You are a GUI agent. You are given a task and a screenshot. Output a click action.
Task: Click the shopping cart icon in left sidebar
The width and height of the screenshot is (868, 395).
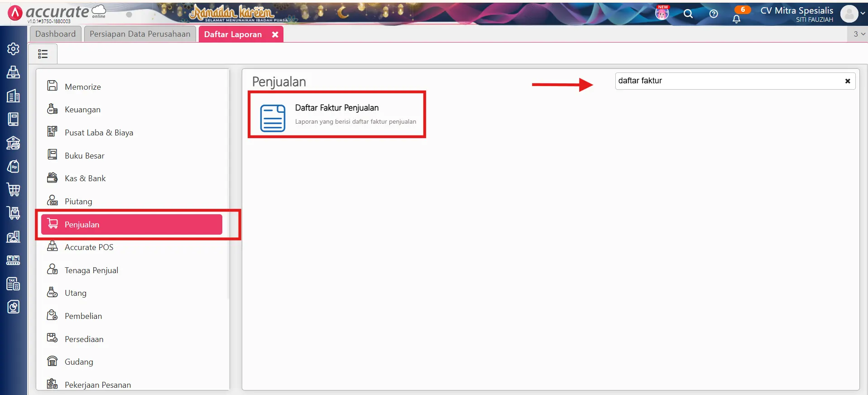(x=13, y=189)
